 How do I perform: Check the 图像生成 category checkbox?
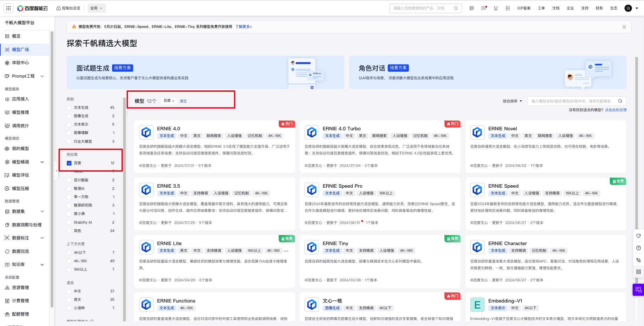tap(69, 116)
